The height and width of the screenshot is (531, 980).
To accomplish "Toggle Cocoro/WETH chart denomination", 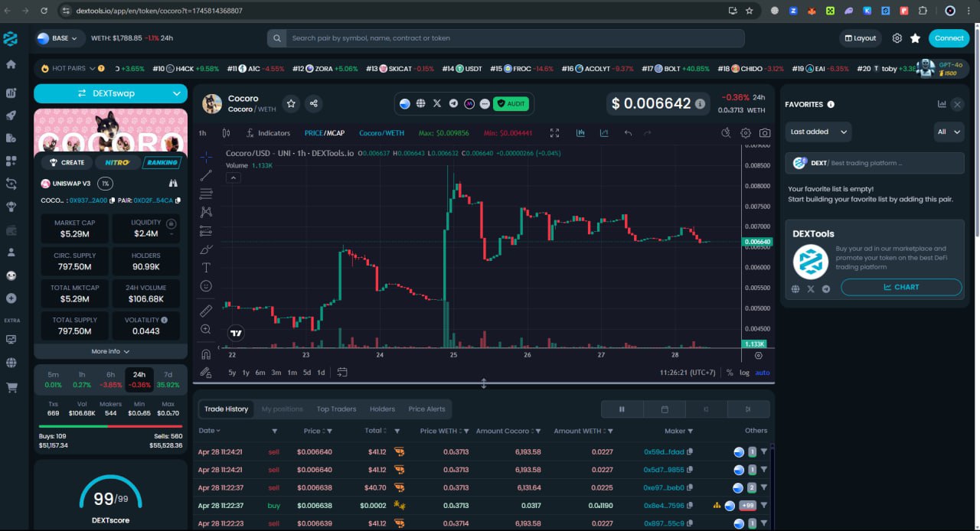I will pyautogui.click(x=381, y=133).
